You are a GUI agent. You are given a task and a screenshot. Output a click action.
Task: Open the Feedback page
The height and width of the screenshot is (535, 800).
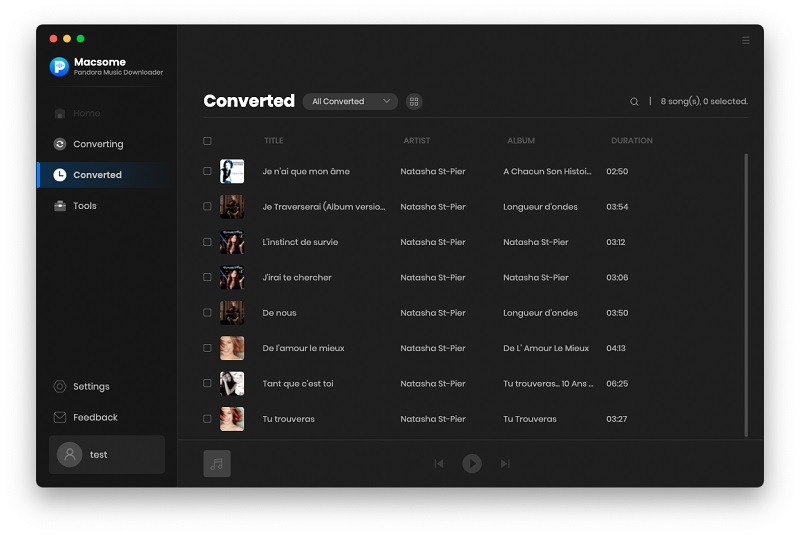86,417
